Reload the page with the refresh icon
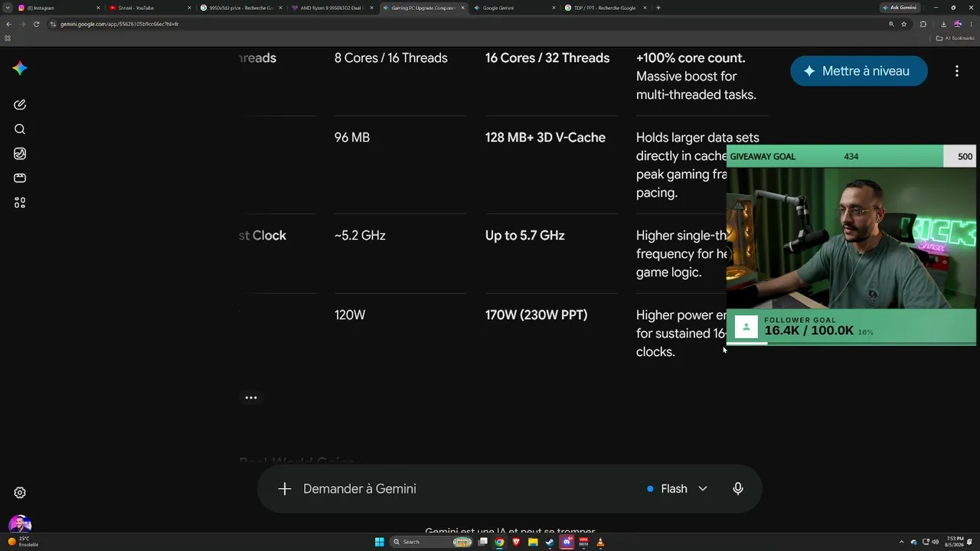The height and width of the screenshot is (551, 980). 36,24
